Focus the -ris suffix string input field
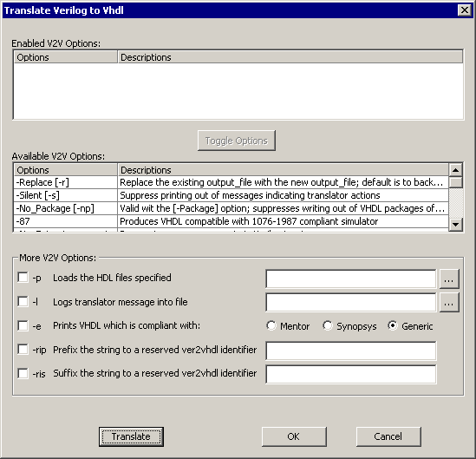 click(351, 374)
